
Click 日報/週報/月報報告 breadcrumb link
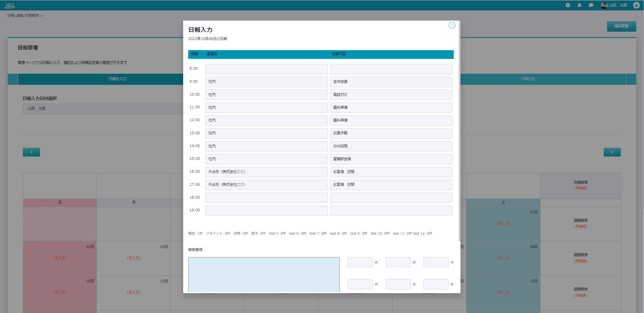[x=23, y=15]
